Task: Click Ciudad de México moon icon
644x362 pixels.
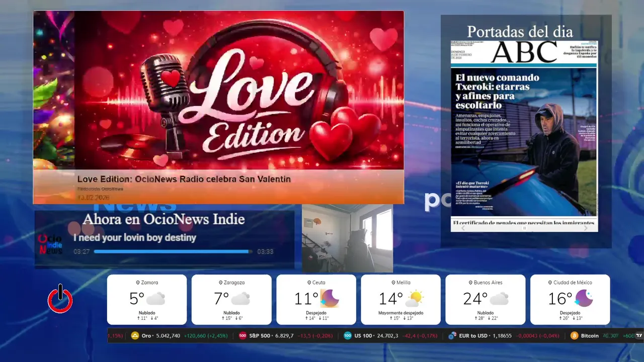Action: (584, 299)
